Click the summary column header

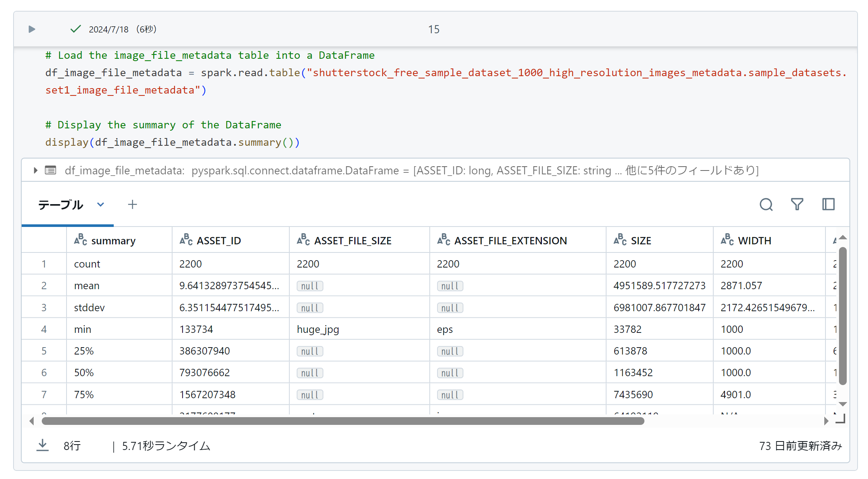pos(113,240)
